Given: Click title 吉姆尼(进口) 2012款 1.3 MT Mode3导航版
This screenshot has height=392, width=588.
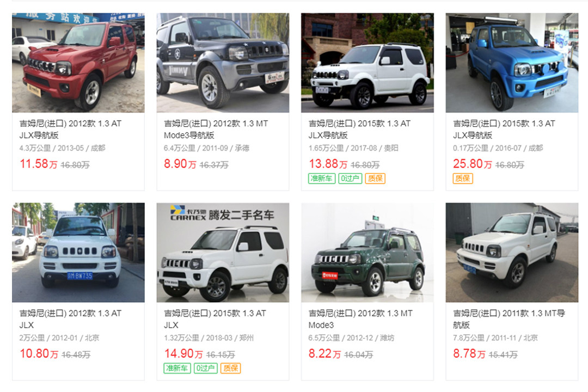Looking at the screenshot, I should point(216,129).
